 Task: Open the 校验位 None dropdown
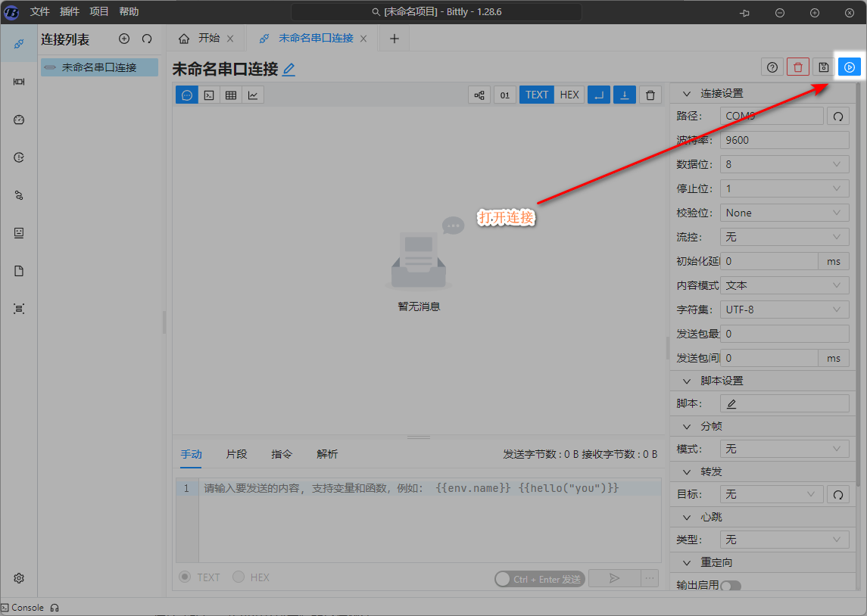[784, 213]
